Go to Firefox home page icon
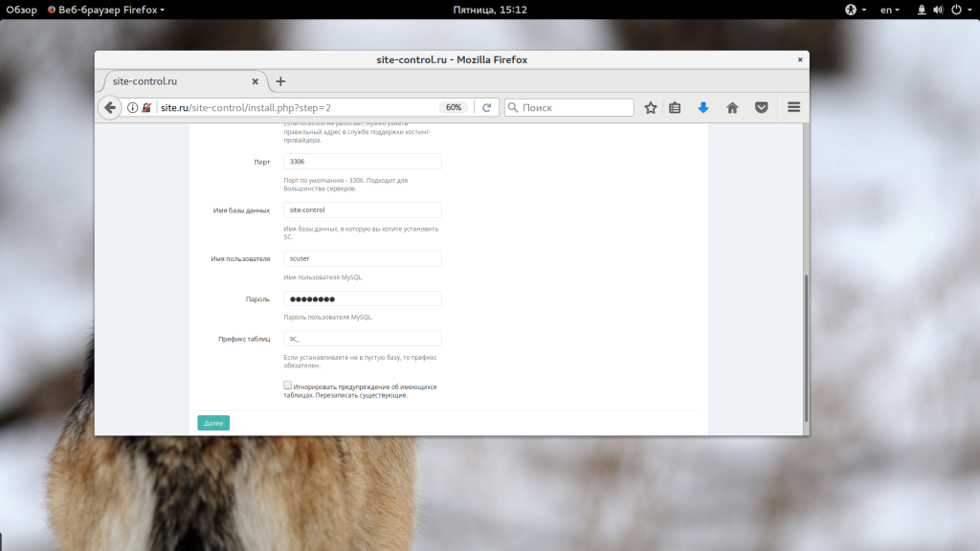The height and width of the screenshot is (551, 980). [x=732, y=108]
